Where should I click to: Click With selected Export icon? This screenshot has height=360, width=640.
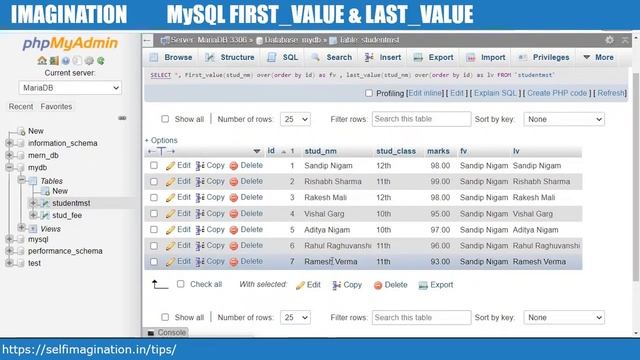[423, 285]
